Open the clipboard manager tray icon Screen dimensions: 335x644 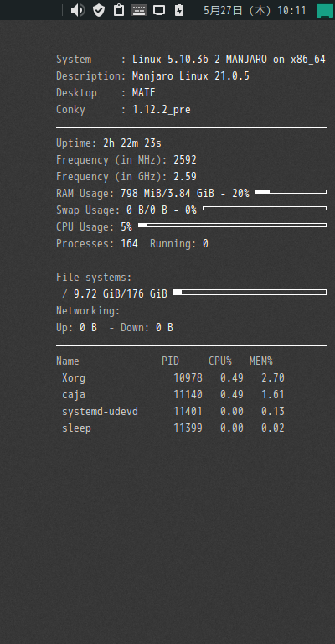(x=118, y=10)
